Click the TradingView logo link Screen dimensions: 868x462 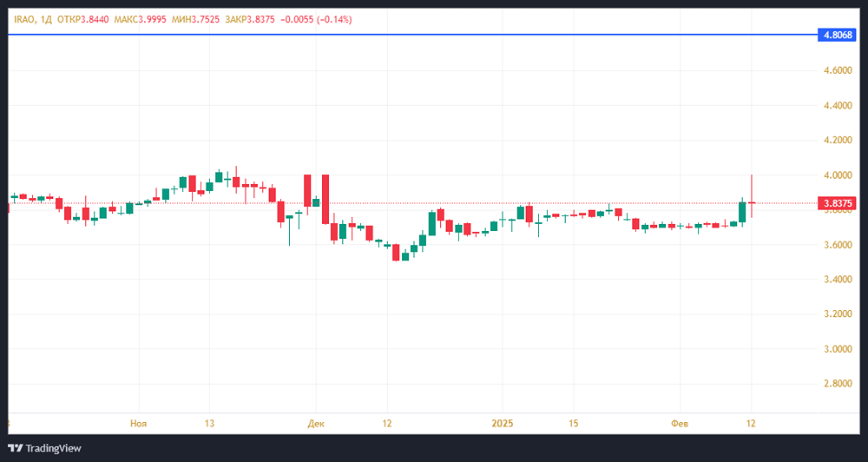(44, 448)
